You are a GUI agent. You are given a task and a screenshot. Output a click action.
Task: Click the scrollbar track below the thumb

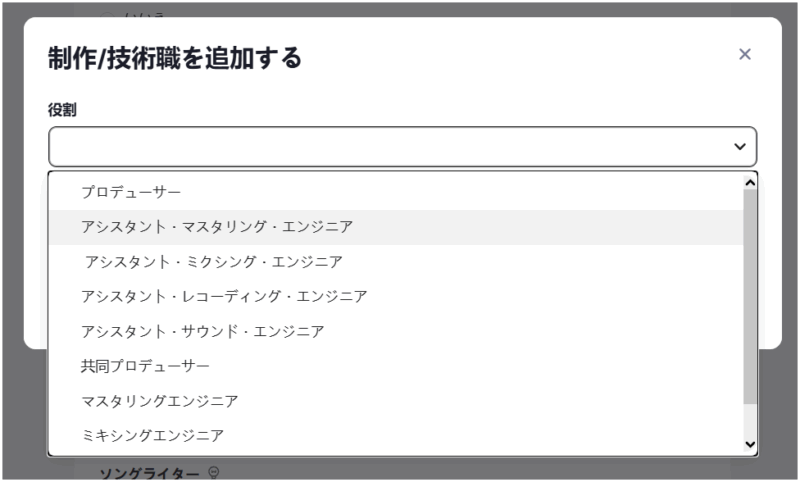click(x=750, y=420)
